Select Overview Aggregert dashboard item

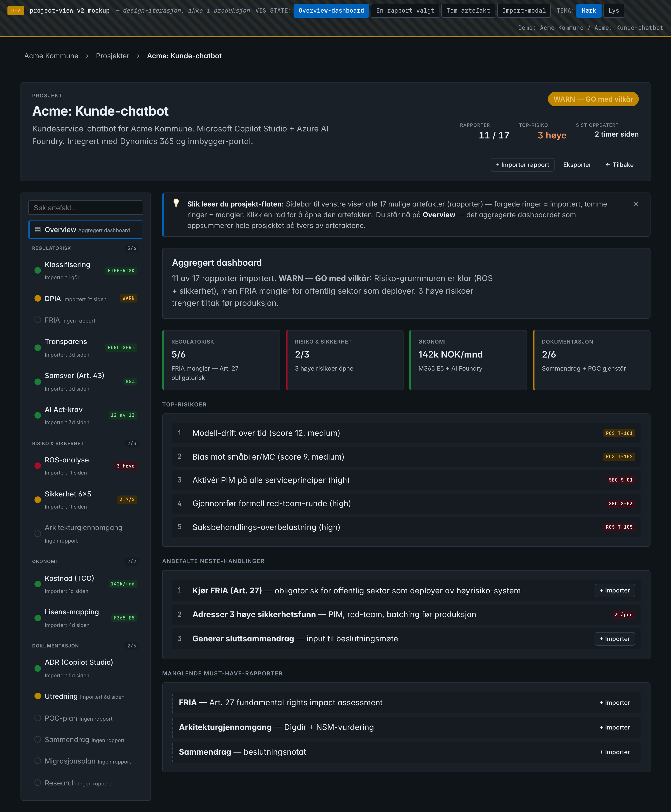click(86, 230)
